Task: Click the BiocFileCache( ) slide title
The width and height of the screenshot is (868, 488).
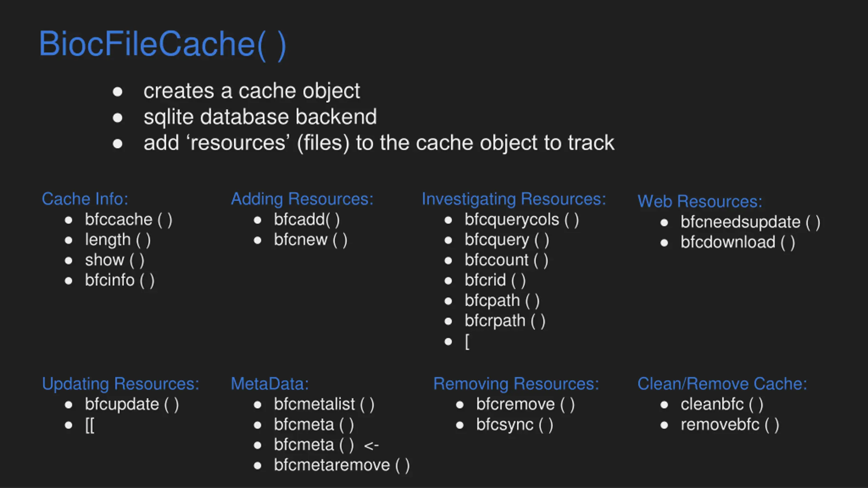Action: point(163,44)
